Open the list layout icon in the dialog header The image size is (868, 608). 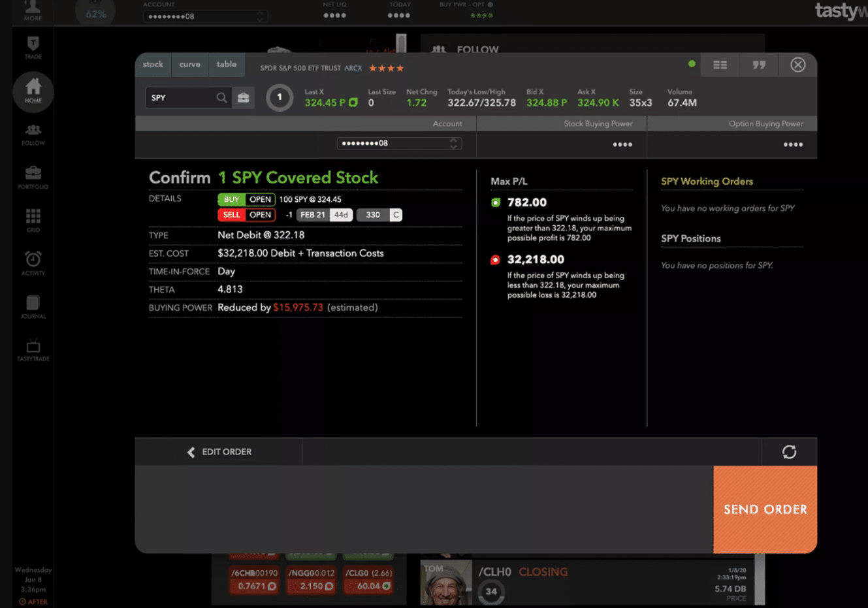720,65
